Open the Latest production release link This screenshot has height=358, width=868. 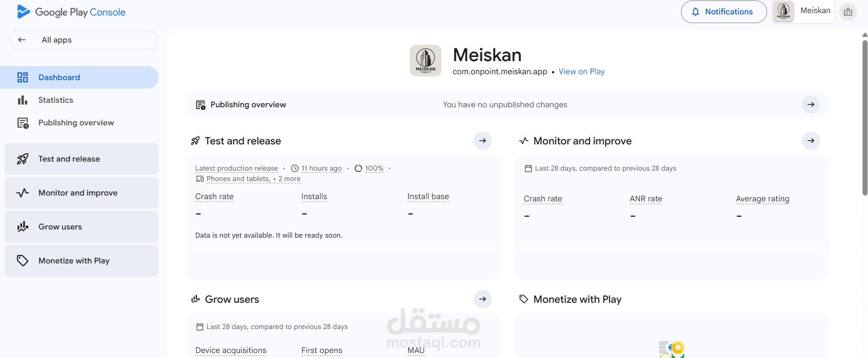pyautogui.click(x=236, y=168)
